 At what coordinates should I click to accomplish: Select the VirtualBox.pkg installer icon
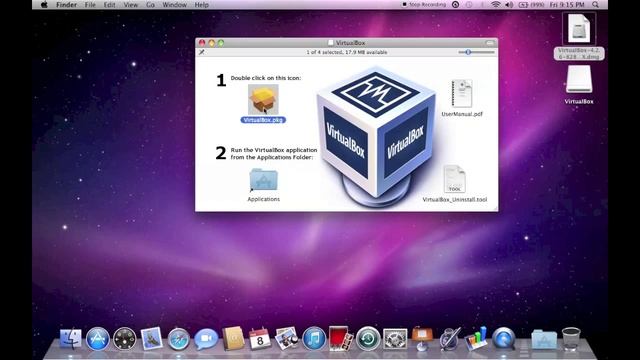[263, 100]
